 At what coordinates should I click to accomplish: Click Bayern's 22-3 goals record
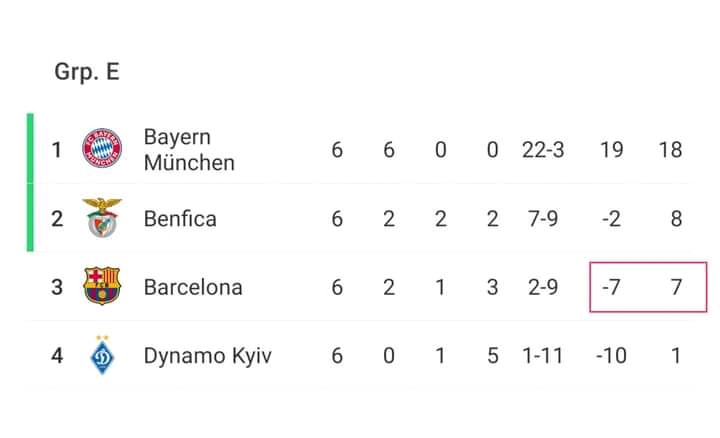point(543,150)
